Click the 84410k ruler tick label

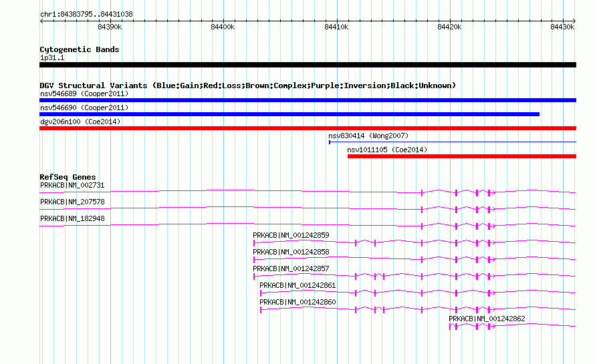[x=336, y=27]
